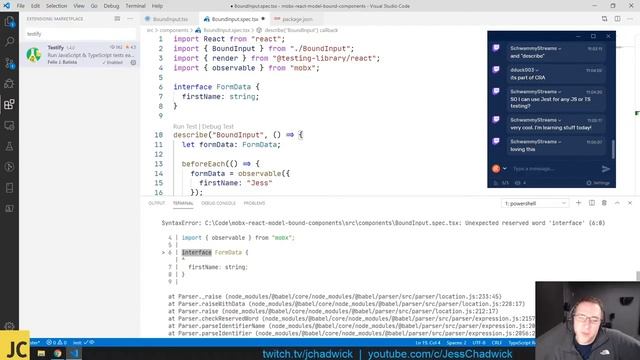This screenshot has width=640, height=360.
Task: Click the VS Code taskbar icon
Action: point(74,353)
